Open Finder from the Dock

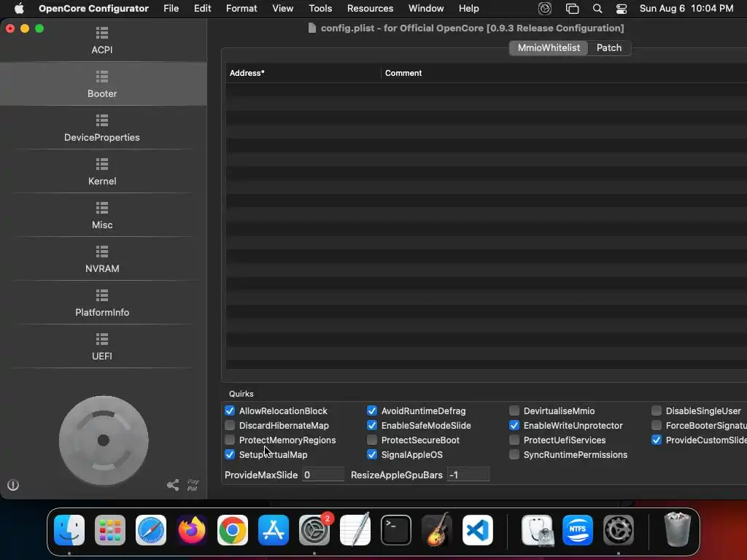click(69, 530)
